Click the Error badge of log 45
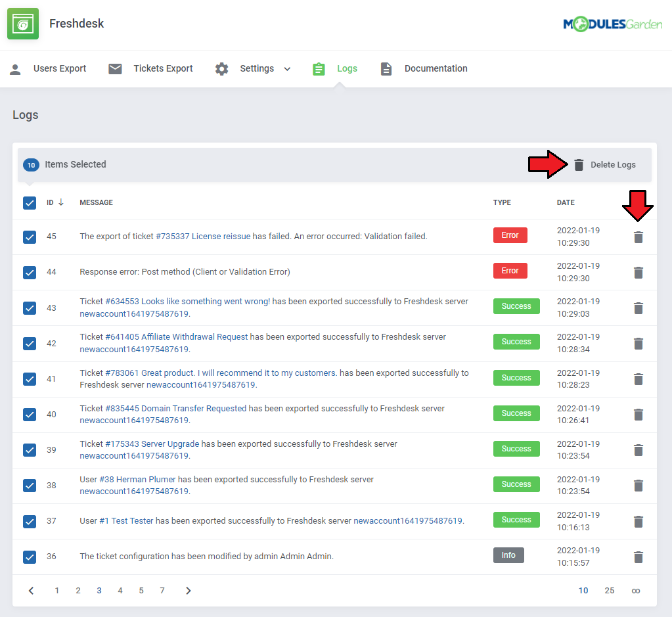672x617 pixels. 510,235
